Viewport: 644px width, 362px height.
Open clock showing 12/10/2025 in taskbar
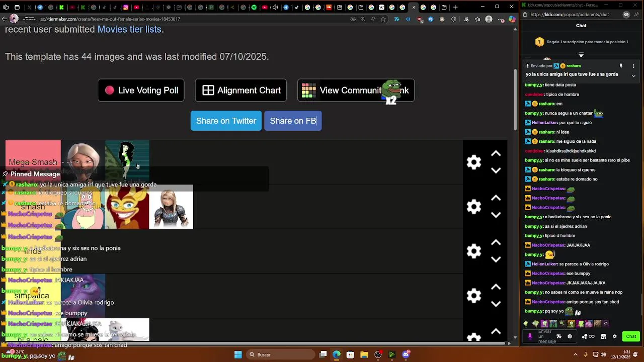[x=620, y=354]
